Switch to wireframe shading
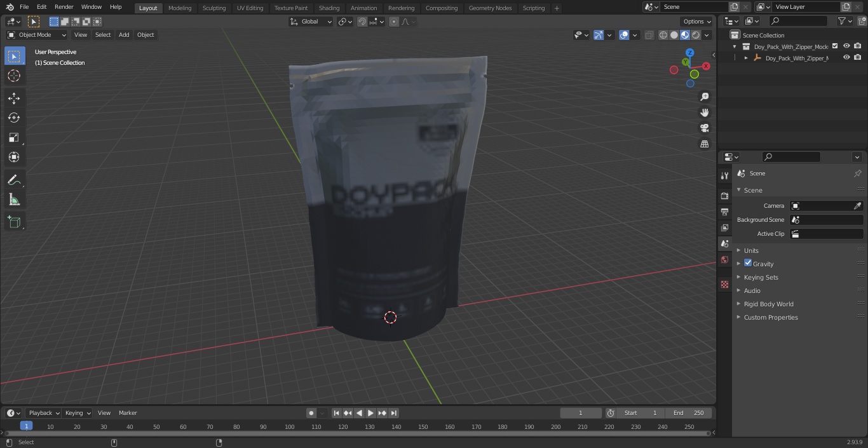Viewport: 868px width, 448px height. point(663,35)
